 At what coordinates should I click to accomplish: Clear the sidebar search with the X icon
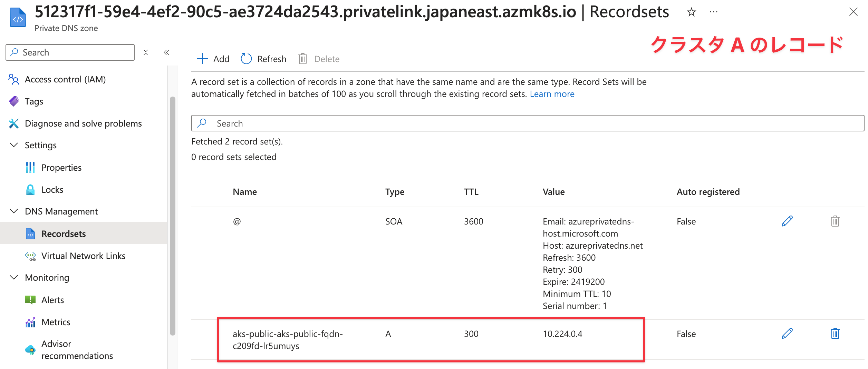(x=146, y=52)
